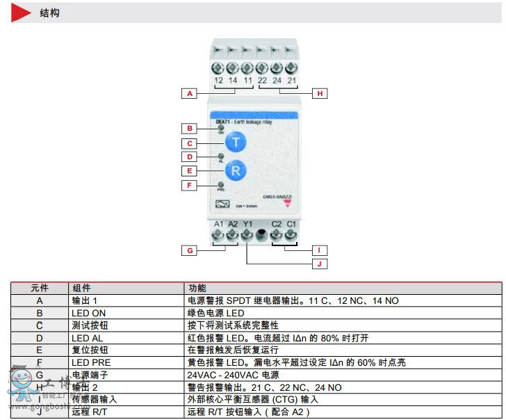The image size is (506, 420).
Task: Click the D cell in 元件 column
Action: coord(40,338)
